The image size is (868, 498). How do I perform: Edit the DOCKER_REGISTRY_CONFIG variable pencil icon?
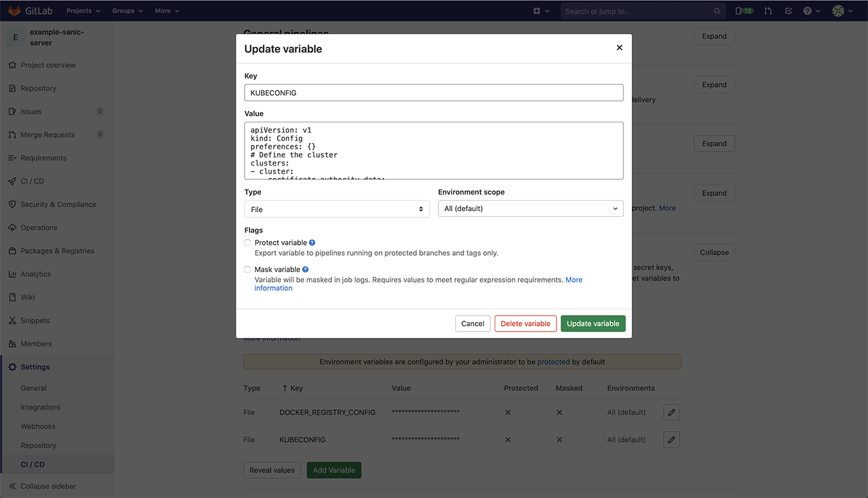(671, 412)
